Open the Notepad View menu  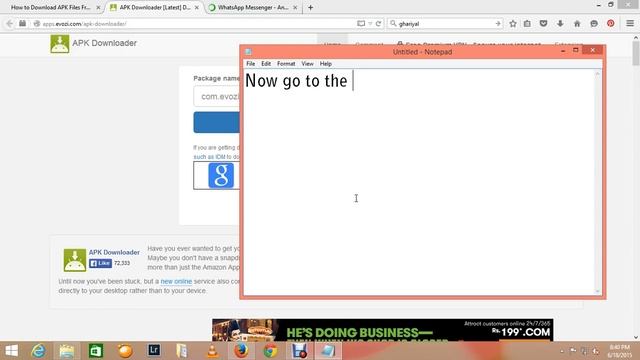(x=307, y=64)
